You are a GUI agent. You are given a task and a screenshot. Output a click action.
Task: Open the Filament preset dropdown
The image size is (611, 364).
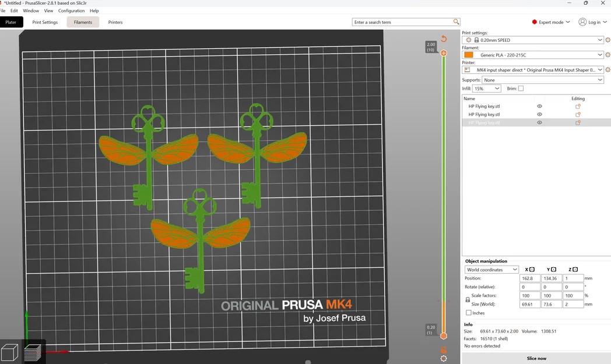(532, 55)
